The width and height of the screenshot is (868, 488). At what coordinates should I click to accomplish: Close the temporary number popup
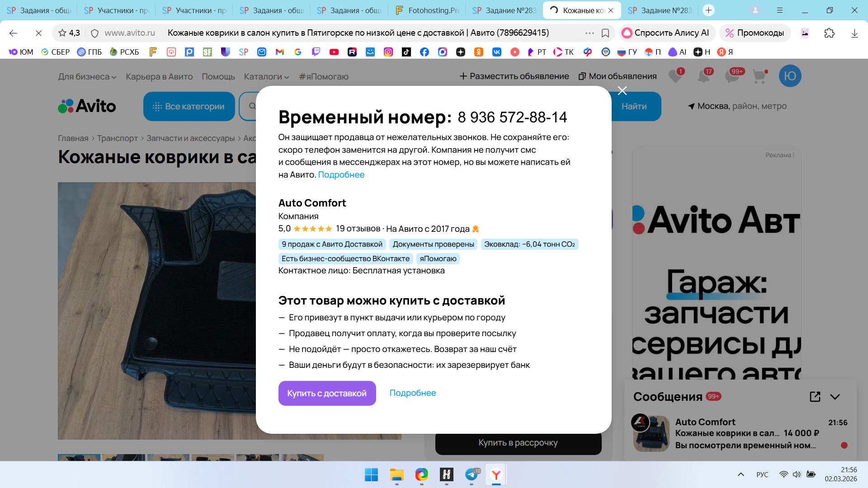(x=622, y=91)
